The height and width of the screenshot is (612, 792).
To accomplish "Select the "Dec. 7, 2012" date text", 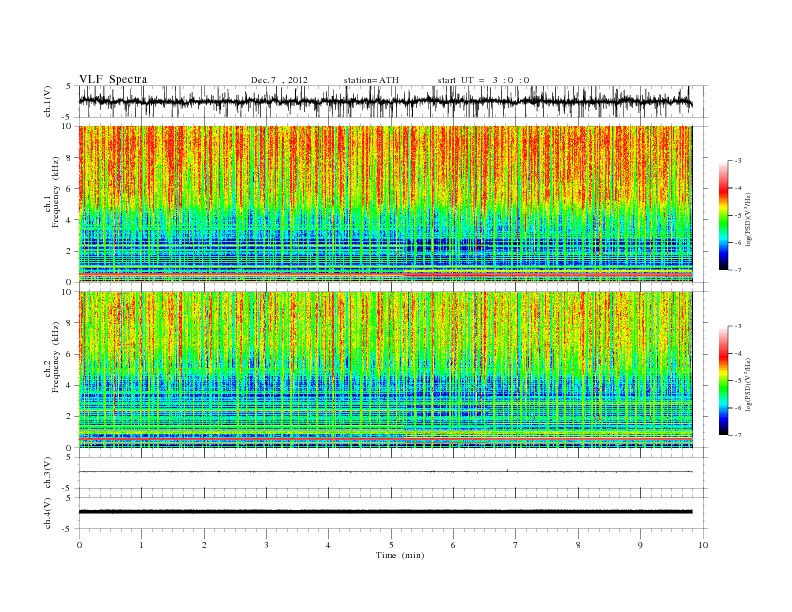I will [279, 80].
